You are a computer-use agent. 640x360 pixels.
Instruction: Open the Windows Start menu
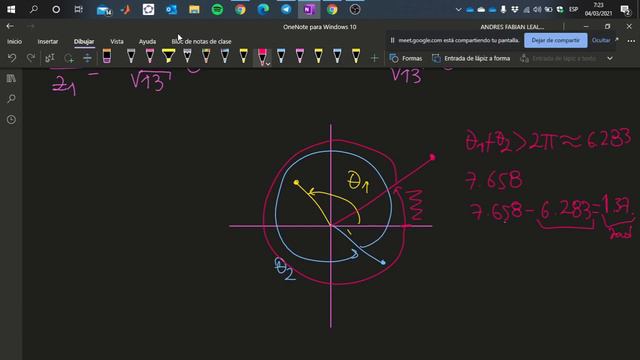coord(11,9)
